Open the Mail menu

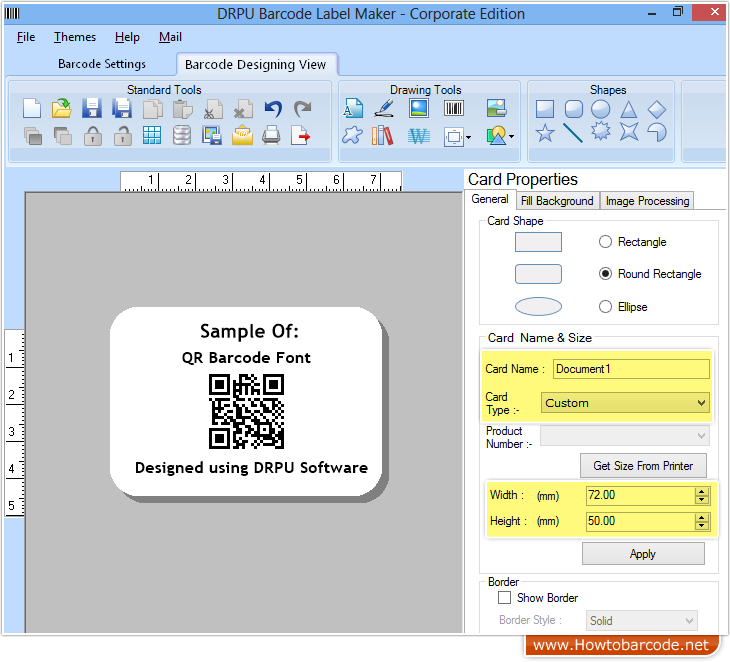click(170, 37)
